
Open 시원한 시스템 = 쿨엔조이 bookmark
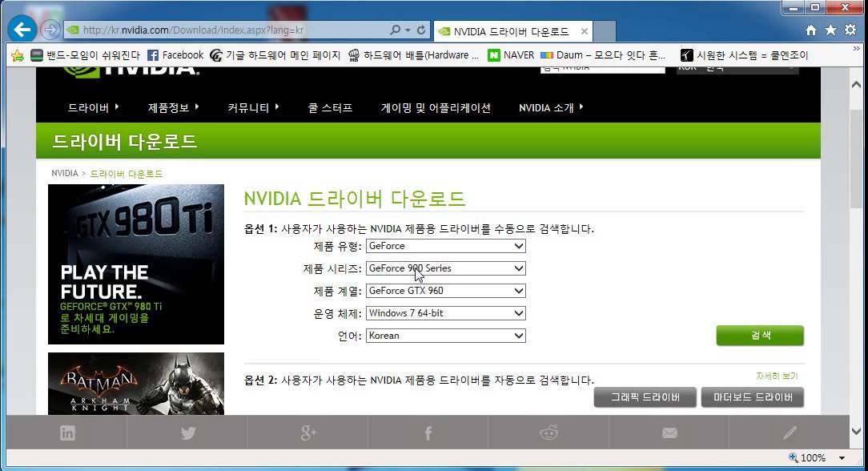pyautogui.click(x=745, y=55)
